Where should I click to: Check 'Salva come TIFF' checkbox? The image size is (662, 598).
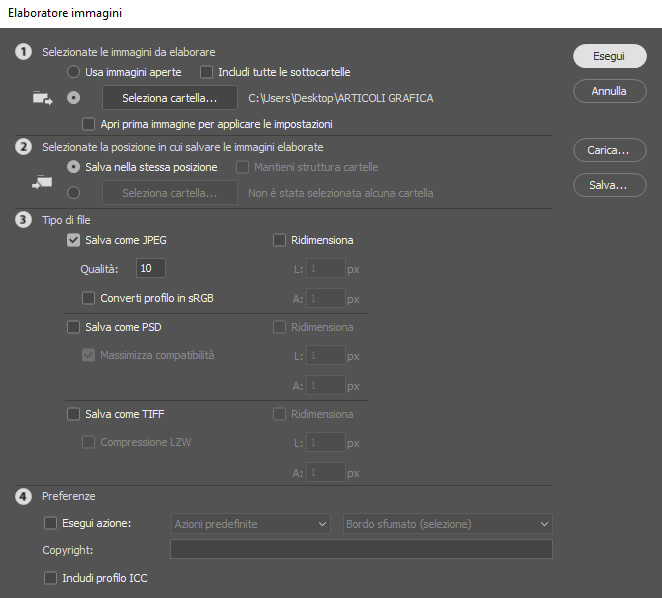click(x=73, y=414)
